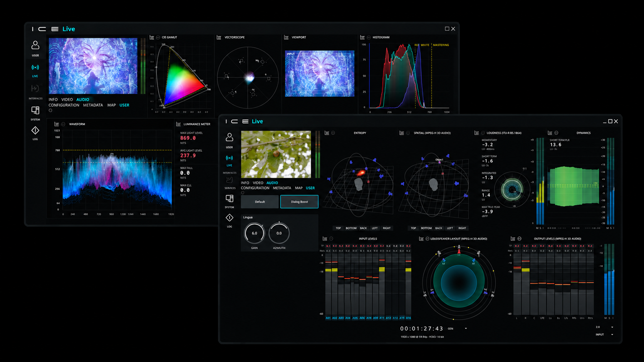Switch to the VIDEO tab in the front window

pos(258,183)
